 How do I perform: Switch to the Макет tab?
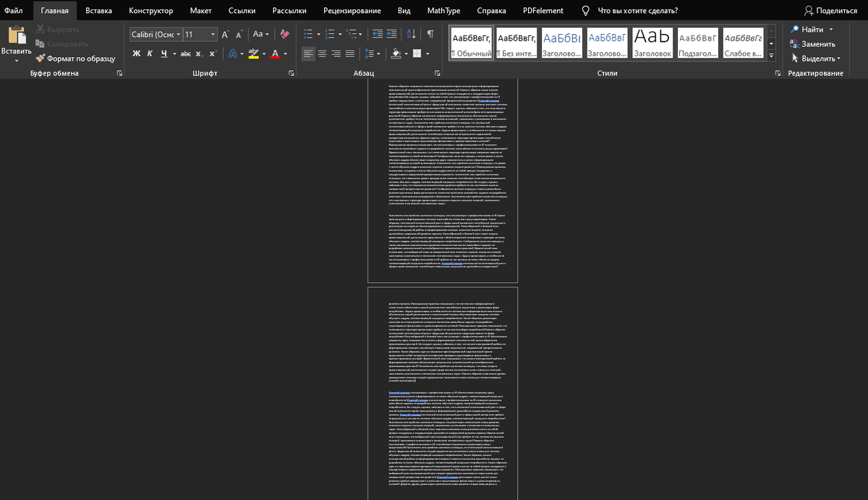coord(200,11)
